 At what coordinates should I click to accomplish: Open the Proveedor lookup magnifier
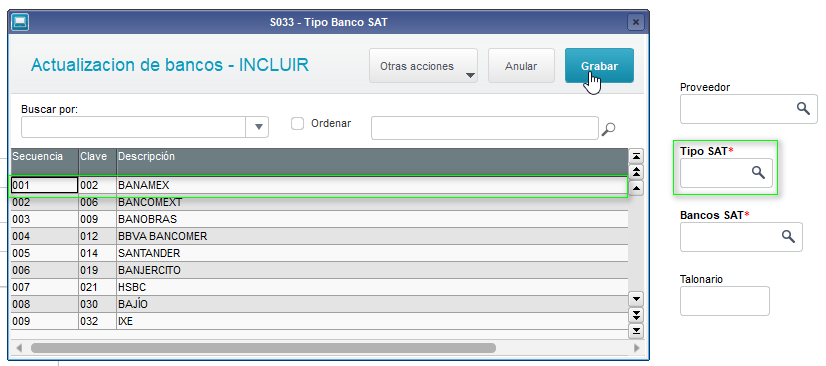(x=803, y=108)
